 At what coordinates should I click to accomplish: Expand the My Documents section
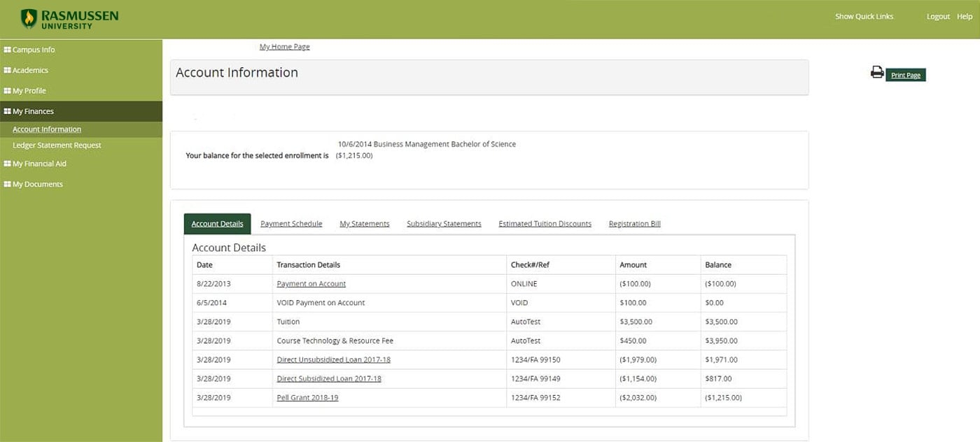click(38, 183)
